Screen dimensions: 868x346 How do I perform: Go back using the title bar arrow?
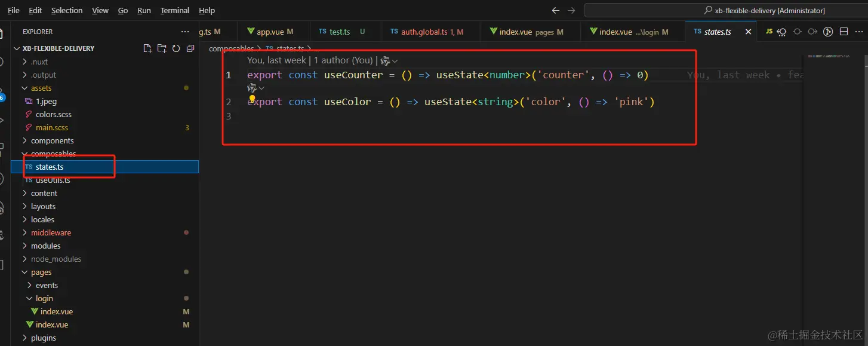click(556, 11)
